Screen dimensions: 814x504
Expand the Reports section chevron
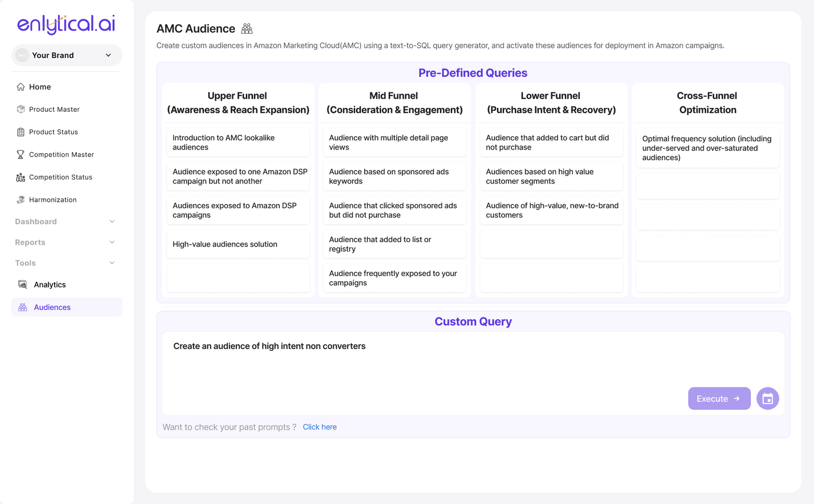click(112, 243)
